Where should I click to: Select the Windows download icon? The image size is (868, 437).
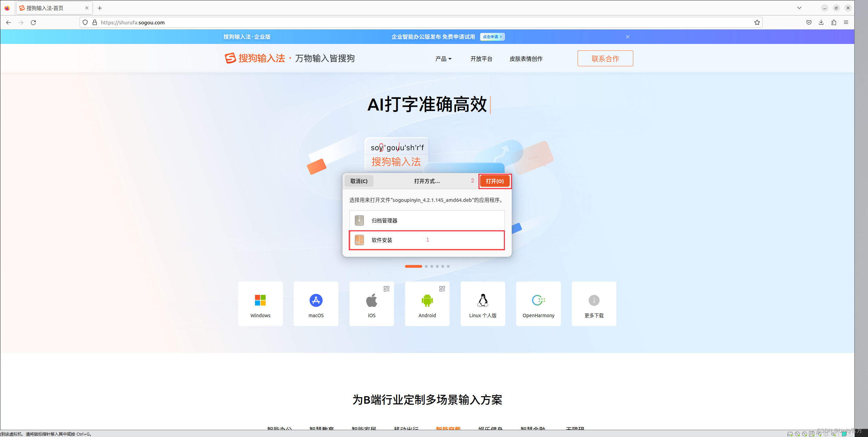point(260,300)
